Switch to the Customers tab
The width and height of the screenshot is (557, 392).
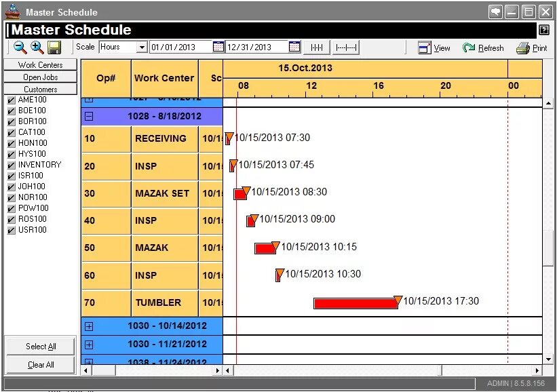coord(41,89)
